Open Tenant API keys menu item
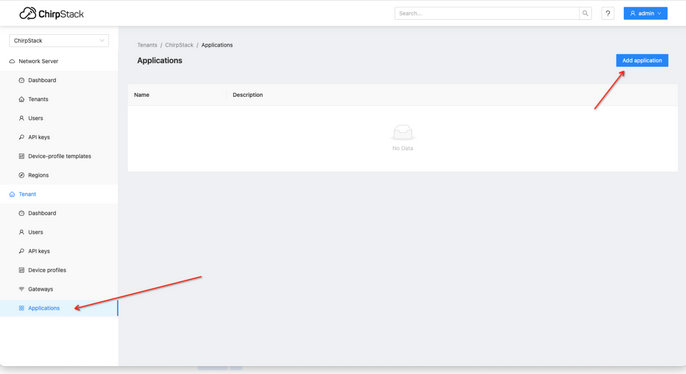Viewport: 686px width, 374px height. (x=59, y=251)
